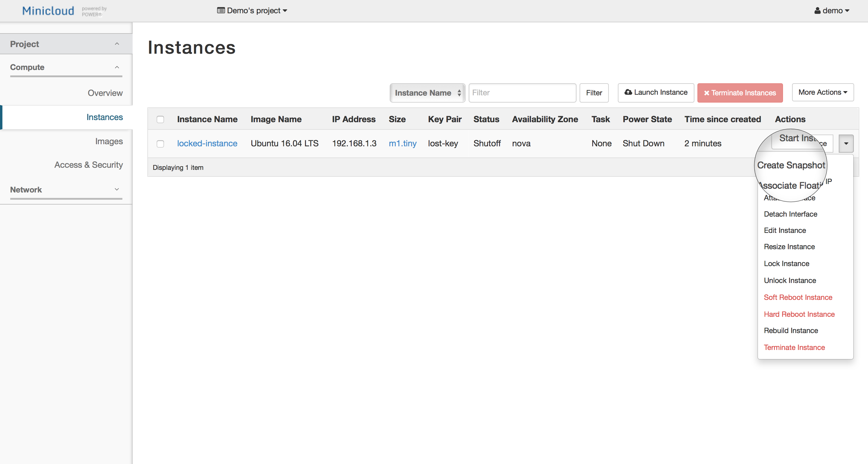
Task: Focus the Filter text field
Action: pyautogui.click(x=522, y=93)
